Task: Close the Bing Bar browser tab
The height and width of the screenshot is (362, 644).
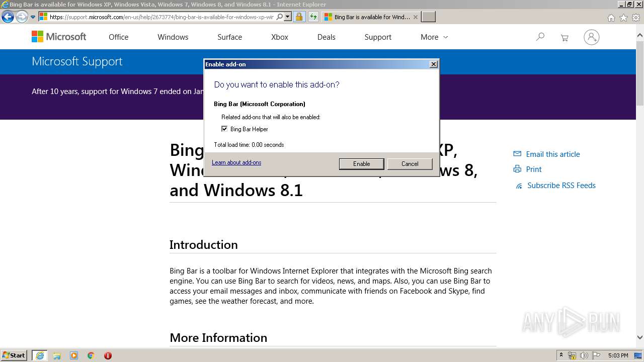Action: [x=415, y=17]
